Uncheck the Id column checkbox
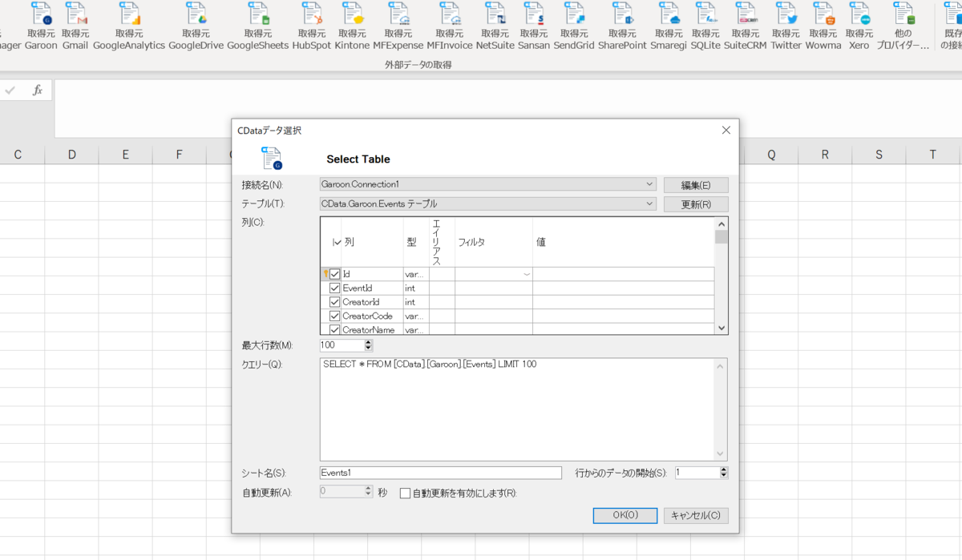The image size is (962, 560). 335,274
